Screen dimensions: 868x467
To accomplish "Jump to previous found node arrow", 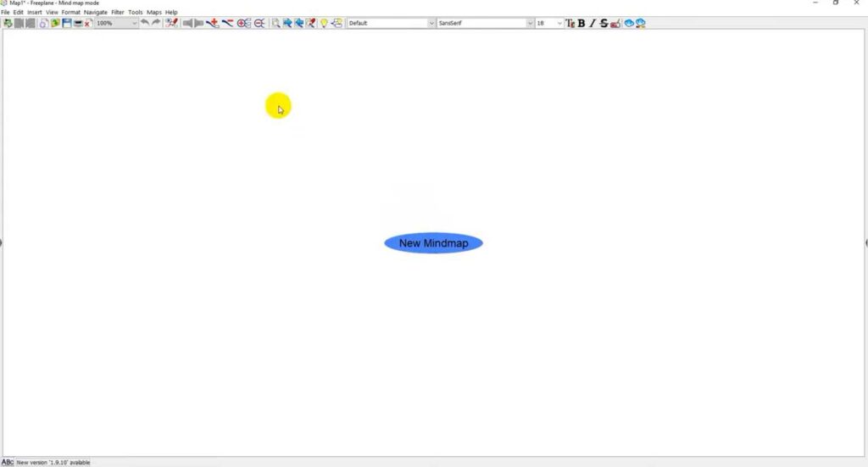I will pyautogui.click(x=299, y=23).
